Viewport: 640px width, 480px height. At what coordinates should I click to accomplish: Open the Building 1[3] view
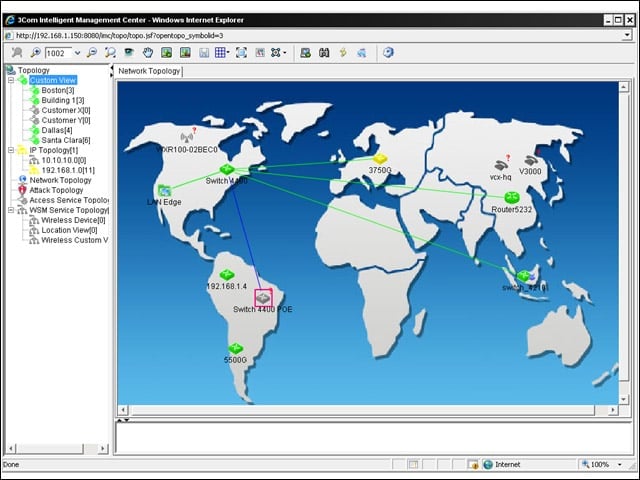63,100
